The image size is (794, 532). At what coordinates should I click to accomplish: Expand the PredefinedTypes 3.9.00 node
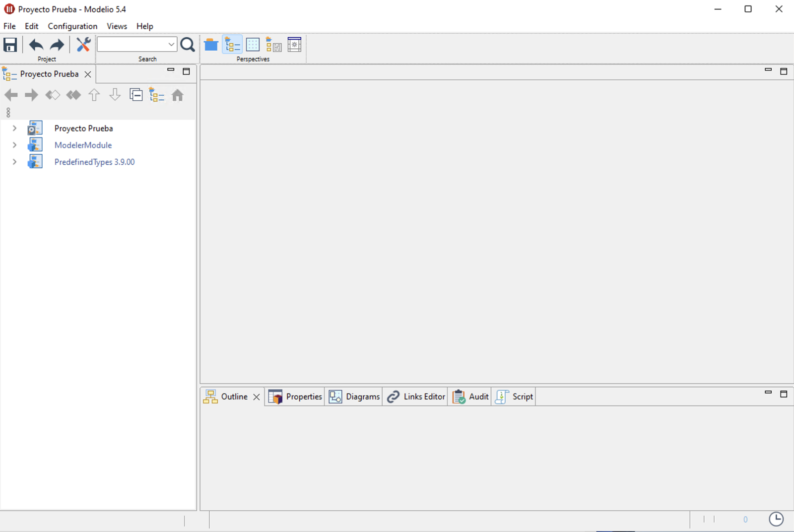click(14, 162)
